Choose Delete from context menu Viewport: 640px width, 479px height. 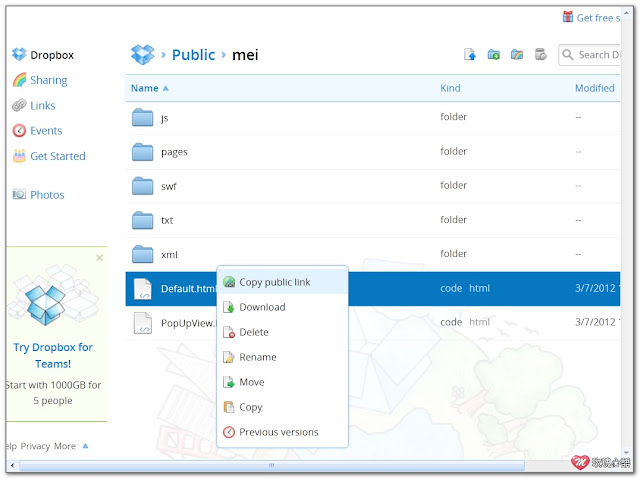click(282, 332)
